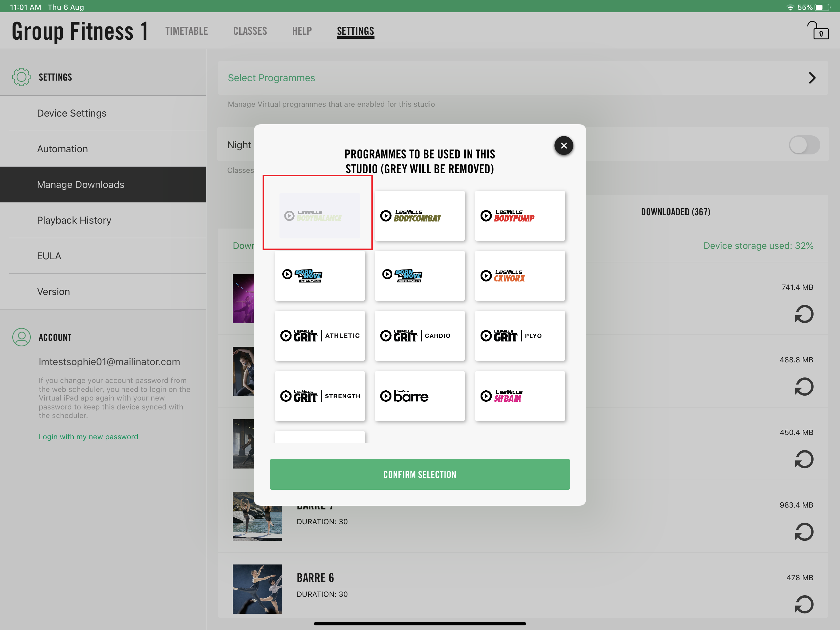Click Login with my new password link

(x=89, y=437)
